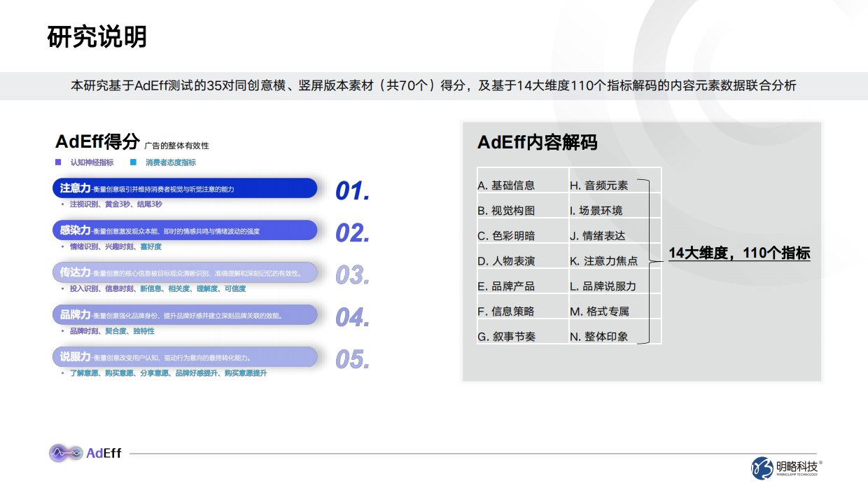The width and height of the screenshot is (868, 488).
Task: Click the 明略科技 company name text
Action: (797, 466)
